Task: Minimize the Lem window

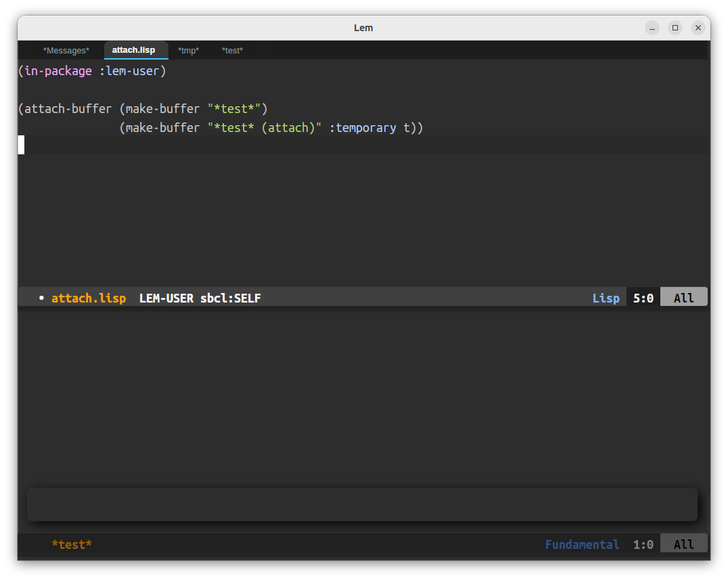Action: click(652, 28)
